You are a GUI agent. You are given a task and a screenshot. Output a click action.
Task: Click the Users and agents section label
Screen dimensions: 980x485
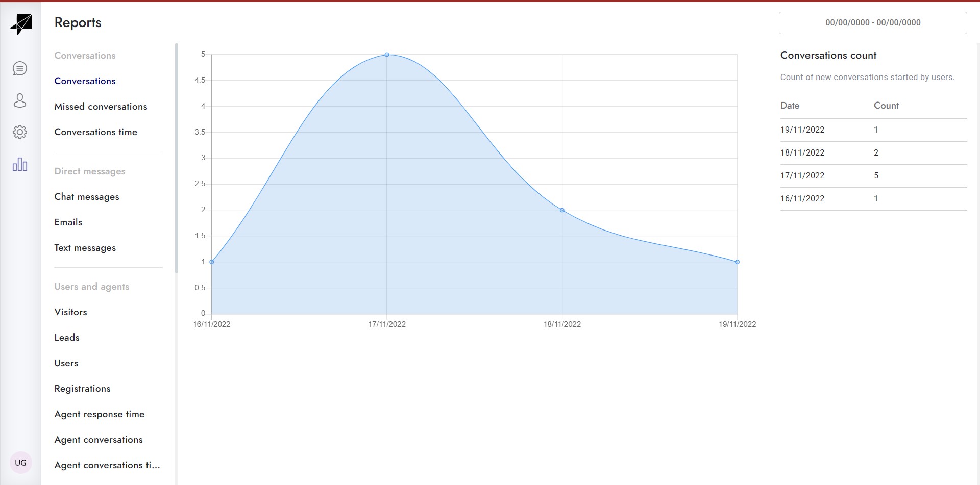click(x=92, y=287)
